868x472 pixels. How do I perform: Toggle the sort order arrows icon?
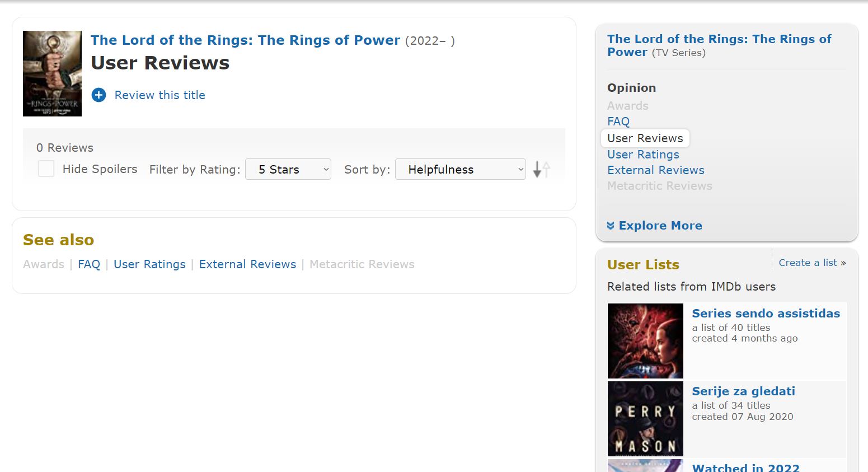[541, 169]
